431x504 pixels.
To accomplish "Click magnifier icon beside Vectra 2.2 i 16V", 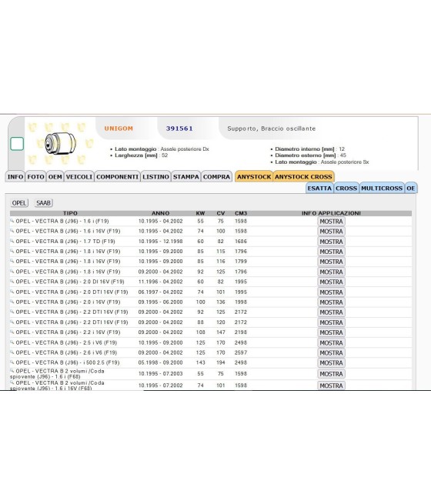I will (x=12, y=332).
